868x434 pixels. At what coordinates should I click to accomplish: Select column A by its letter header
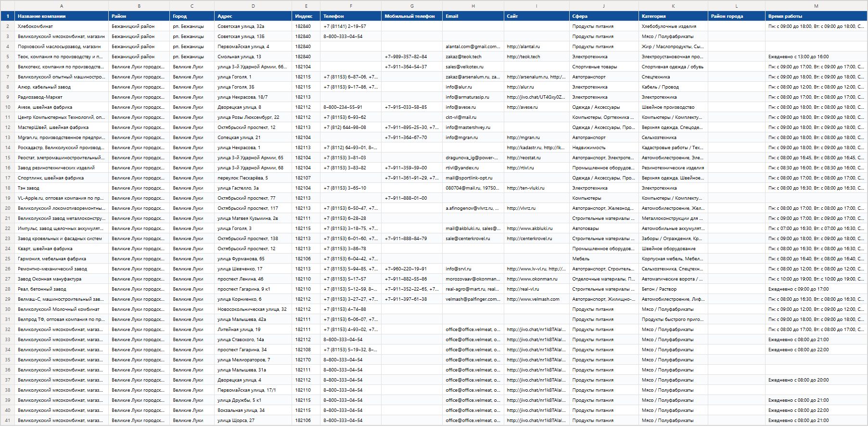(62, 6)
